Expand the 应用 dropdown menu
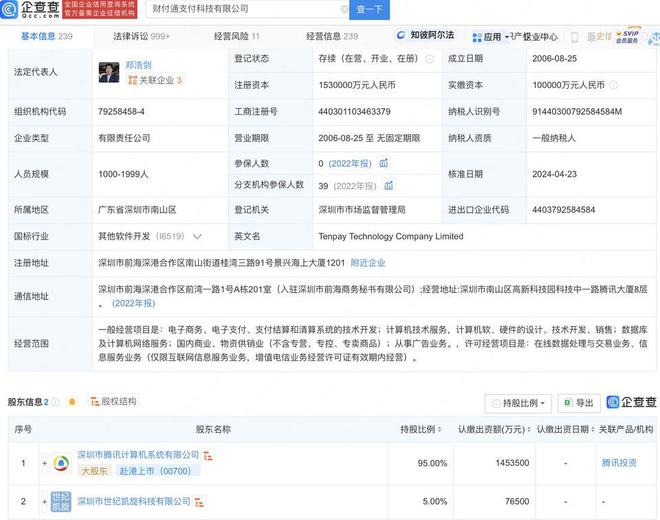Screen dimensions: 660x520 coord(490,37)
